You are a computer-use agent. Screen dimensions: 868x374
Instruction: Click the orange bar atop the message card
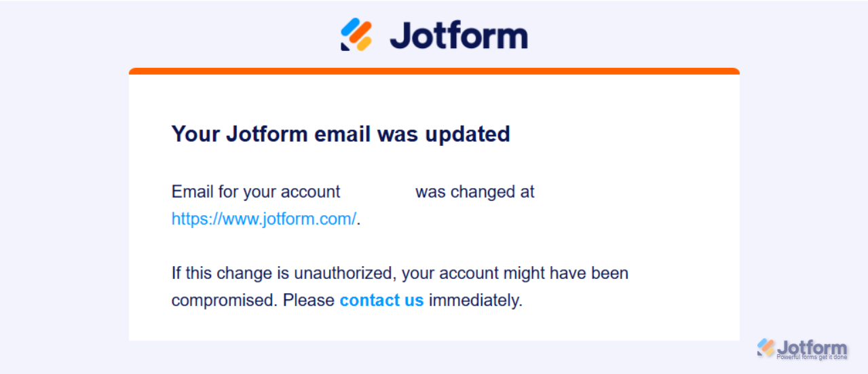pos(434,71)
